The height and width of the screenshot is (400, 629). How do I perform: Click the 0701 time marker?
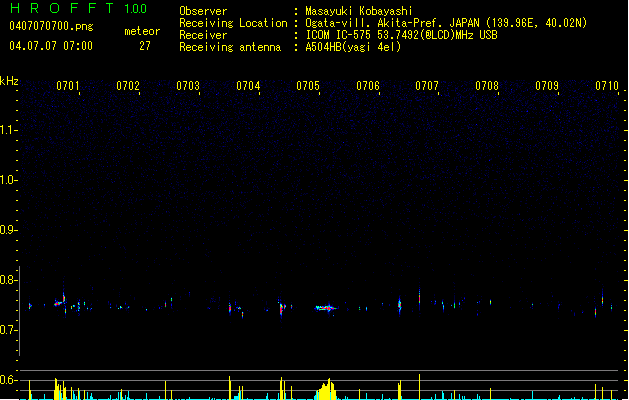[x=68, y=86]
